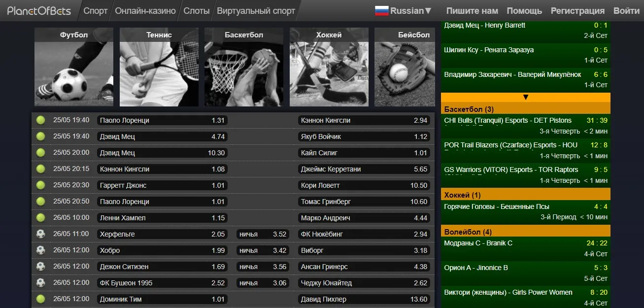This screenshot has height=308, width=644.
Task: Bet on Херфельге at 2.05
Action: [x=162, y=234]
